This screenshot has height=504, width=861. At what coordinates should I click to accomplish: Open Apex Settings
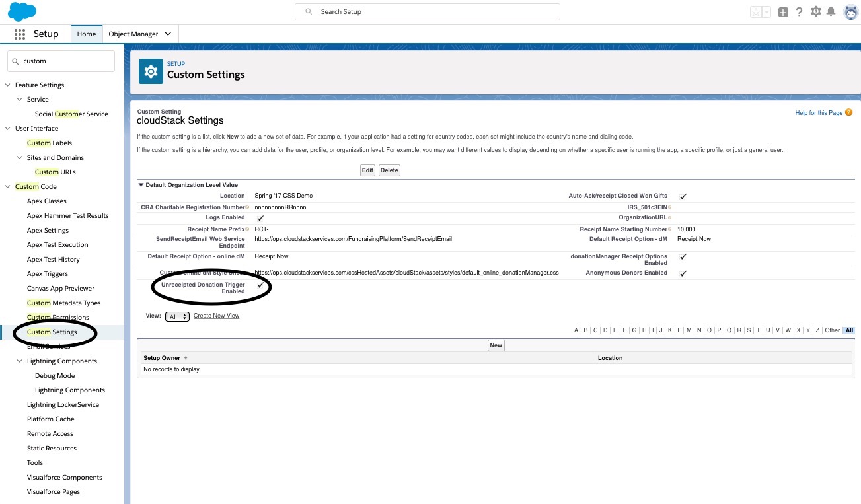click(48, 230)
